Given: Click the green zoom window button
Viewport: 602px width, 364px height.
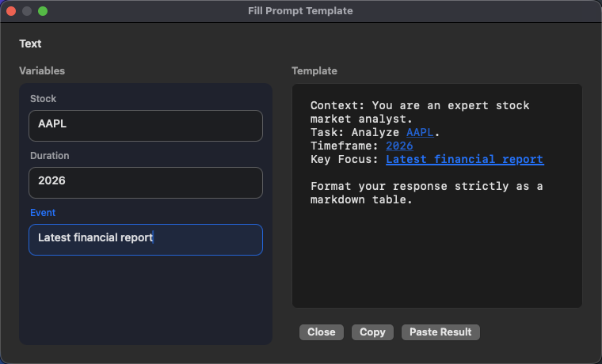Looking at the screenshot, I should pos(43,11).
